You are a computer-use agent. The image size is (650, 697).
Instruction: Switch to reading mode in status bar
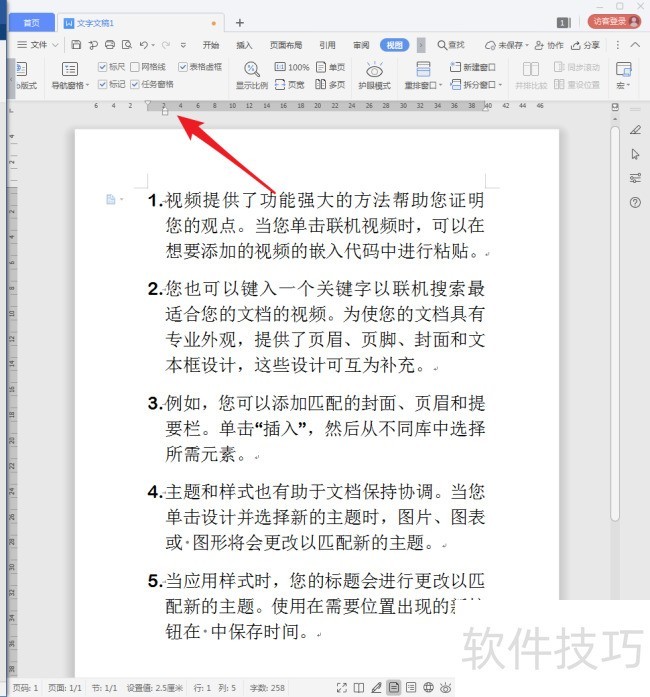coord(359,688)
